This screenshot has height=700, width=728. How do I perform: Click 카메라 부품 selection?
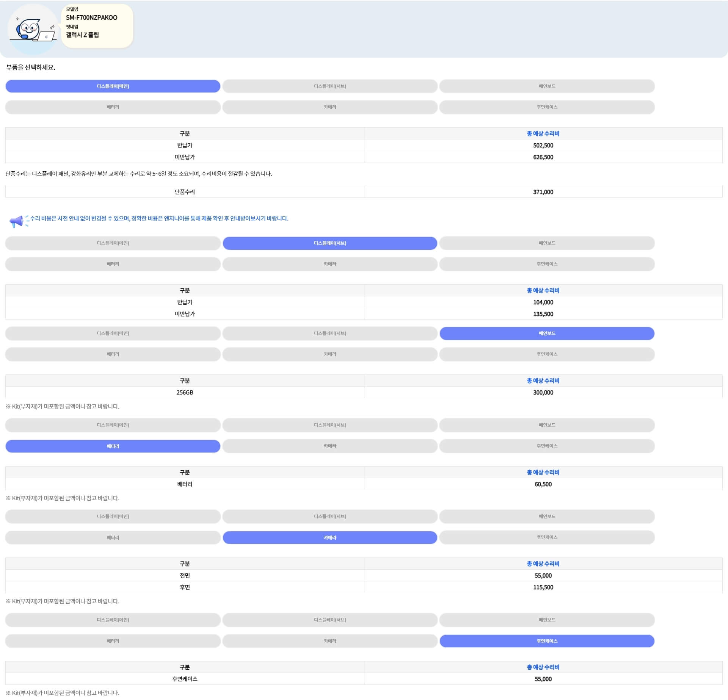click(x=329, y=537)
